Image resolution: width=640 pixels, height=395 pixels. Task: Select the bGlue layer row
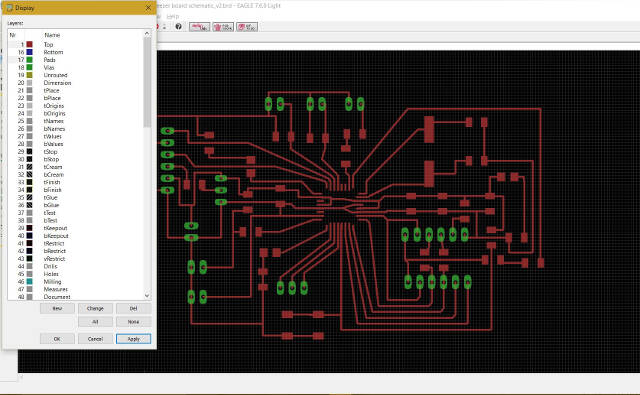76,205
